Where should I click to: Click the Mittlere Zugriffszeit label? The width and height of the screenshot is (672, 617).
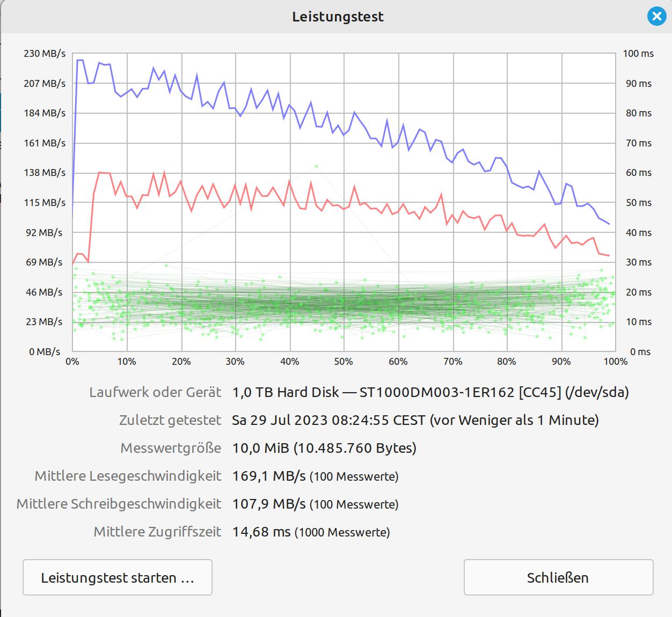pos(157,532)
